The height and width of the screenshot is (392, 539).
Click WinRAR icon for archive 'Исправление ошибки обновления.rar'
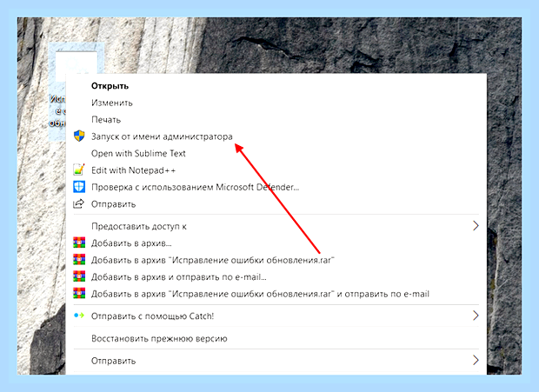coord(79,260)
